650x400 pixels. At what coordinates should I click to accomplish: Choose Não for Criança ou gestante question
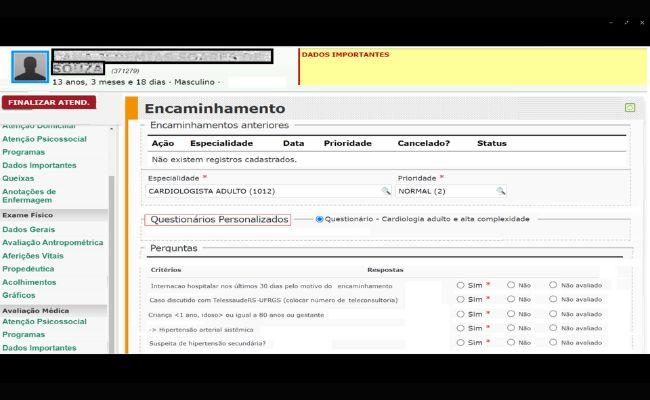[511, 314]
